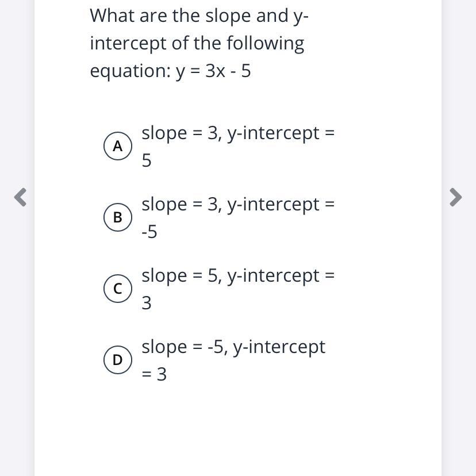Click 'slope = -5, y-intercept' answer text
This screenshot has height=476, width=476.
click(233, 347)
